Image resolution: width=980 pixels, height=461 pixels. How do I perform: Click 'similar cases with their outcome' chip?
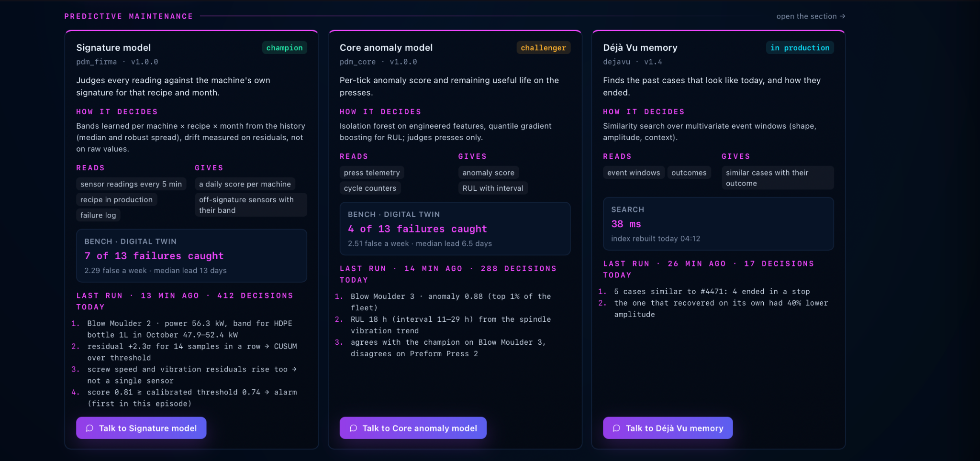[x=778, y=178]
